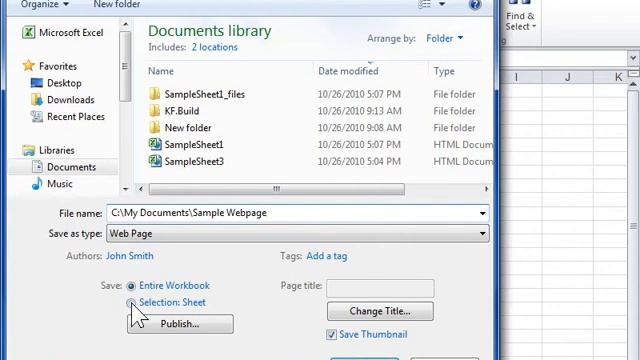Open Recent Places in Favorites
640x360 pixels.
pyautogui.click(x=76, y=117)
